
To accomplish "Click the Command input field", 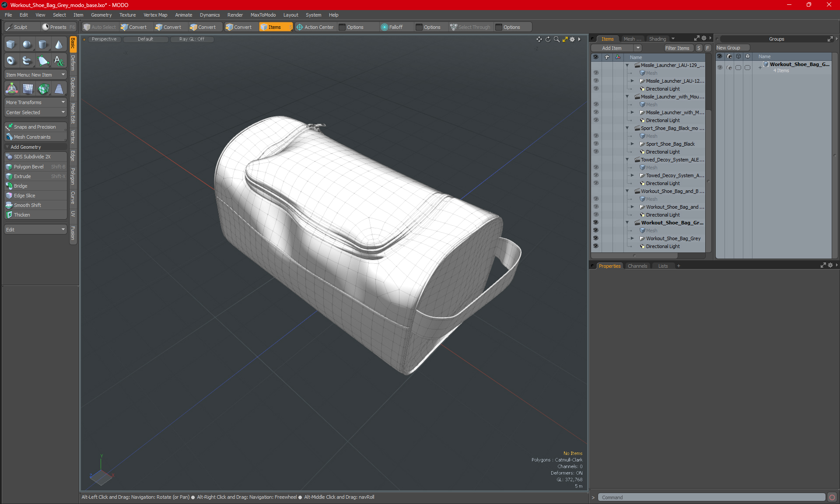I will point(711,497).
